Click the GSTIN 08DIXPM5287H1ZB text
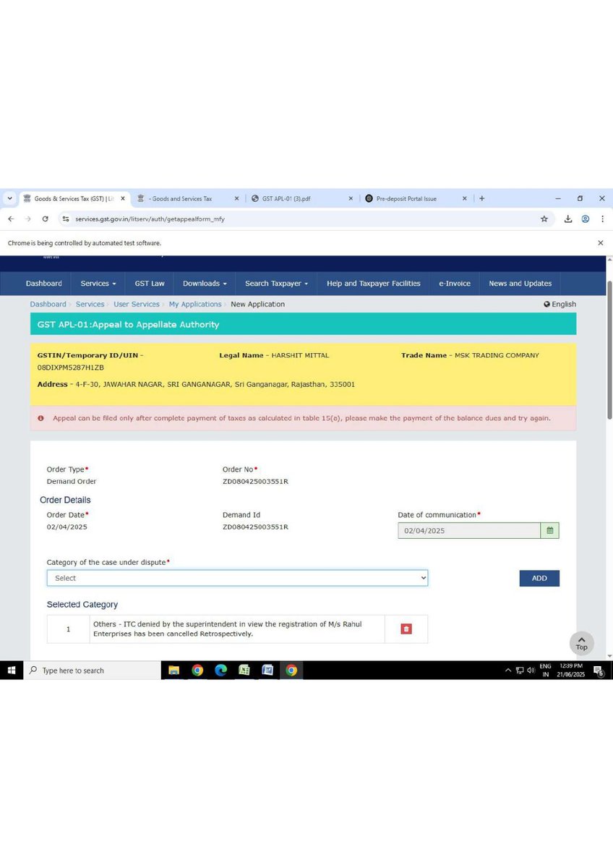This screenshot has width=613, height=868. (x=71, y=367)
